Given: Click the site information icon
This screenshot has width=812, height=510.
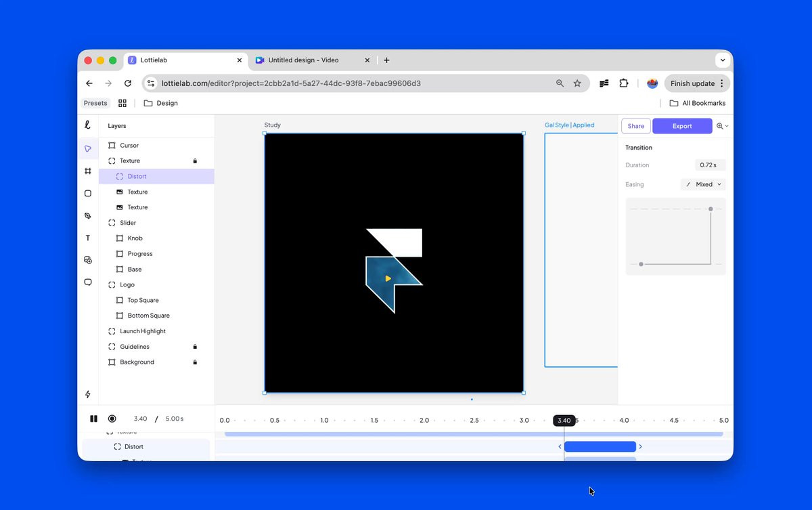Looking at the screenshot, I should (151, 83).
